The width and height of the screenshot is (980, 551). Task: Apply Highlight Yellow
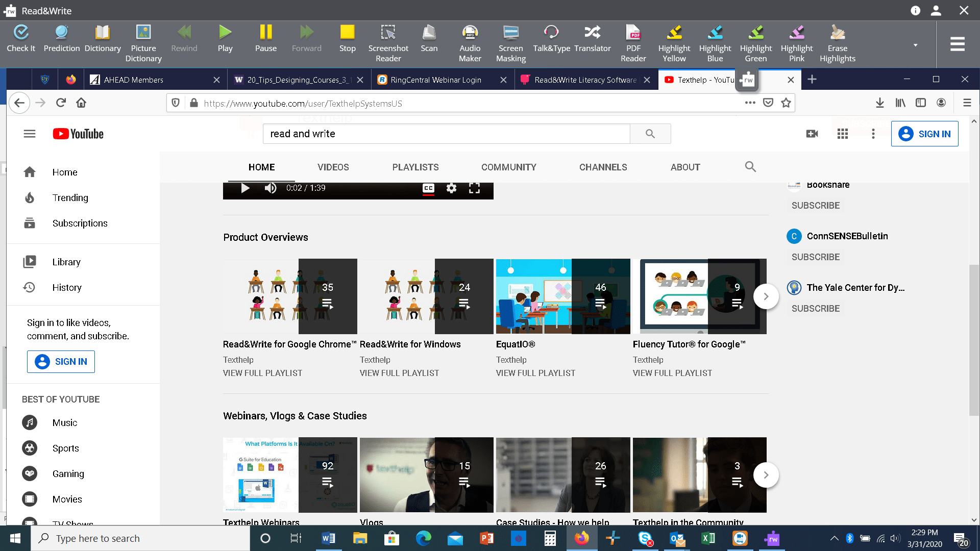point(674,43)
